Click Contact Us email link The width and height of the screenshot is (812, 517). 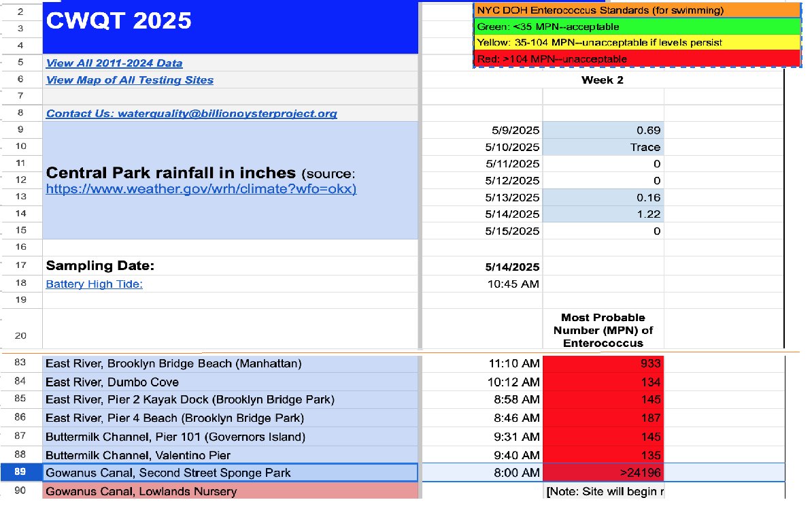(x=191, y=114)
